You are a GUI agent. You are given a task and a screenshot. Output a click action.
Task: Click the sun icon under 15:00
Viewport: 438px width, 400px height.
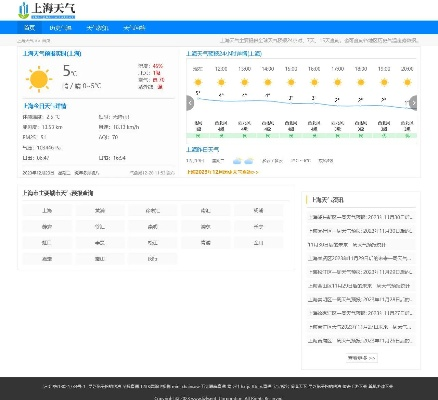coord(291,82)
